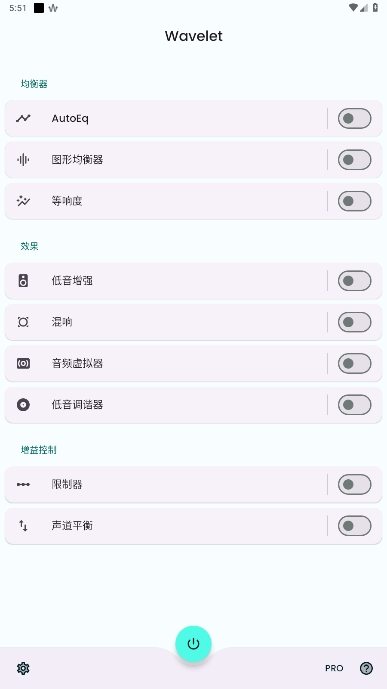Screen dimensions: 387x689
Task: Click the 音频虚拟器 surround icon
Action: (23, 363)
